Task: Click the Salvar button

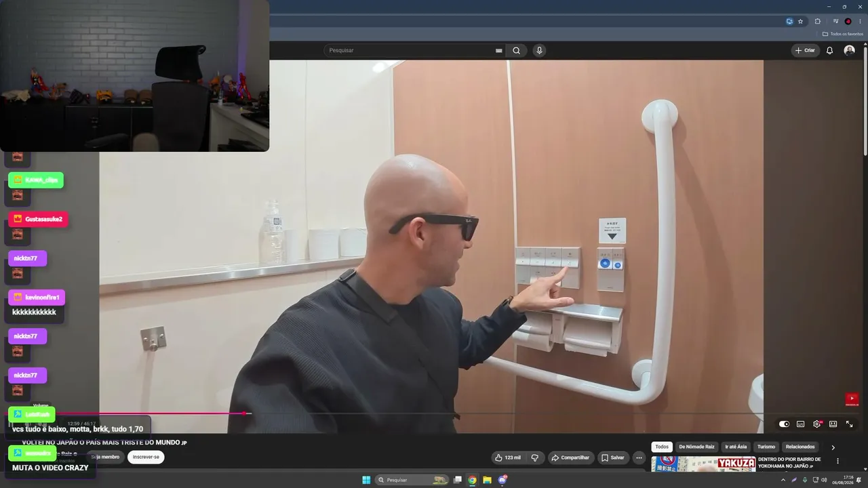Action: (x=612, y=457)
